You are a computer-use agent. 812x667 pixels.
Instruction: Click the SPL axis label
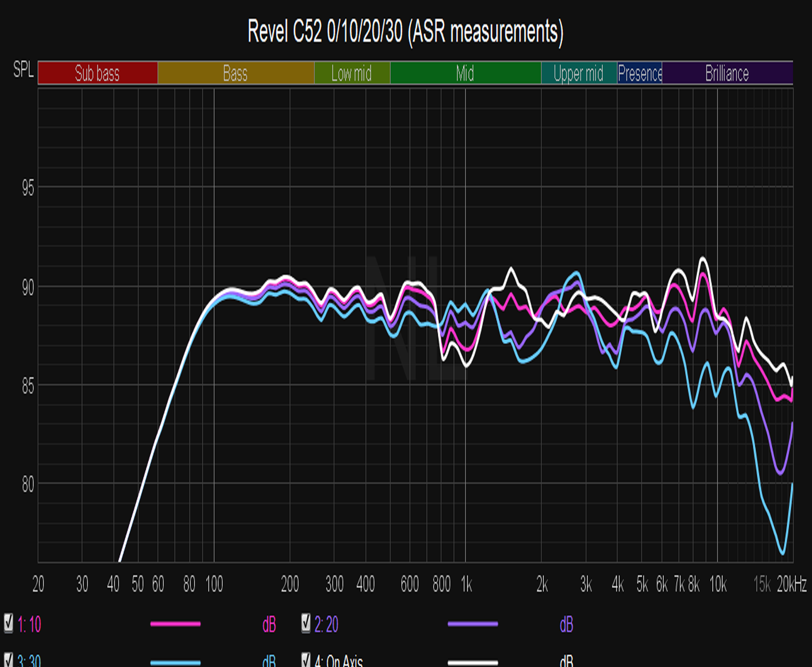coord(23,70)
